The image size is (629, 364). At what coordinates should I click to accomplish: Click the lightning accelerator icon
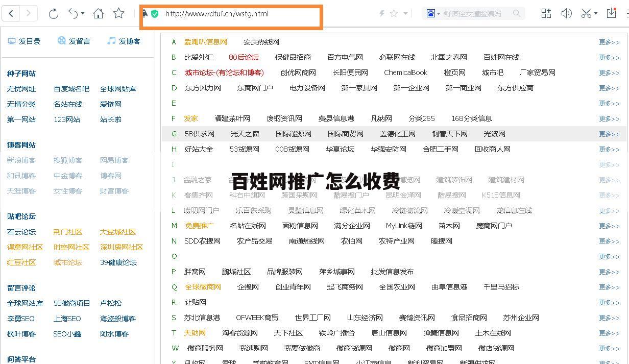point(381,13)
